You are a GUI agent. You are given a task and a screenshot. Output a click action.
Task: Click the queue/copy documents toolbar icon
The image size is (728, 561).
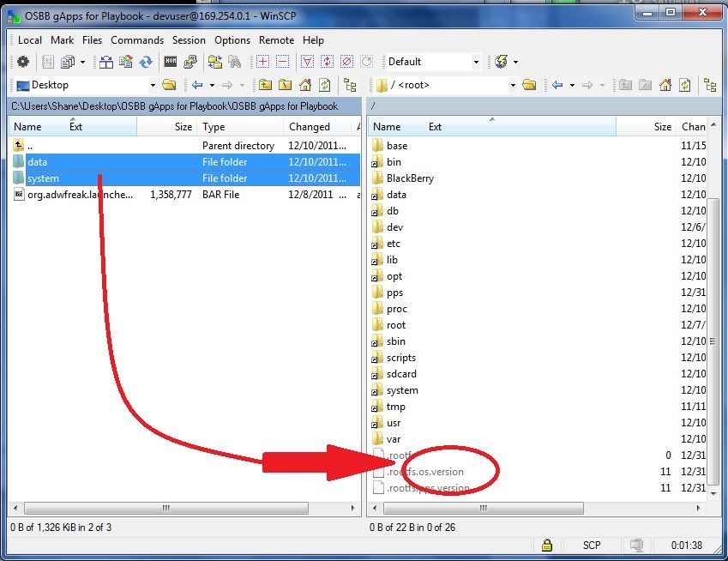click(68, 61)
